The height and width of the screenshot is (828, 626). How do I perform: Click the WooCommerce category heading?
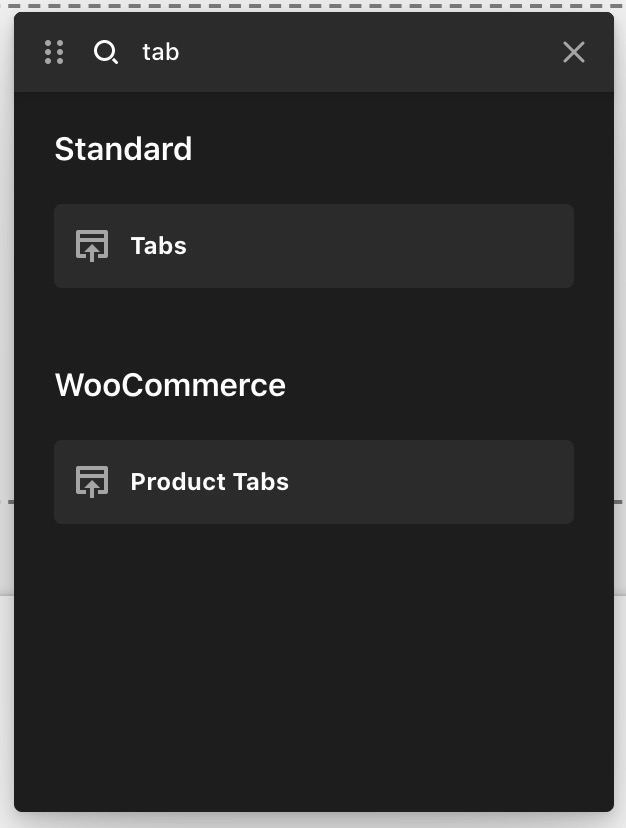(x=170, y=385)
